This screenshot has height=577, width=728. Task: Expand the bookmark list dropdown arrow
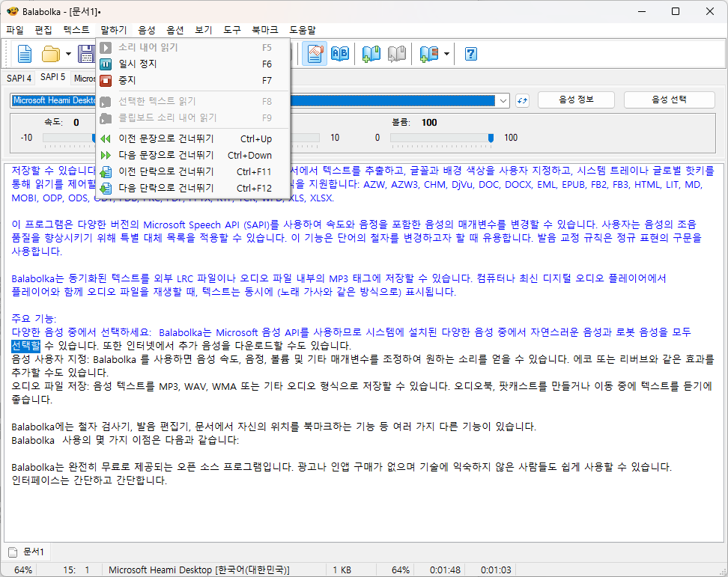tap(446, 54)
